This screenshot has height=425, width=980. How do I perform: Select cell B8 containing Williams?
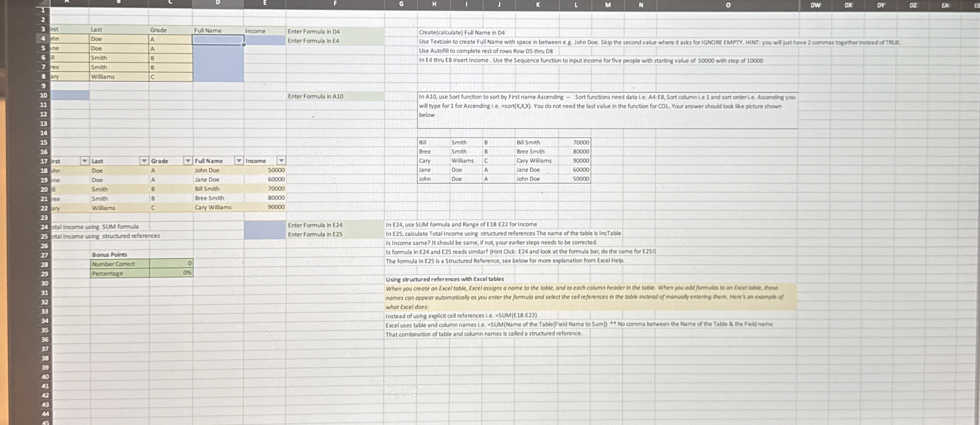(x=119, y=76)
